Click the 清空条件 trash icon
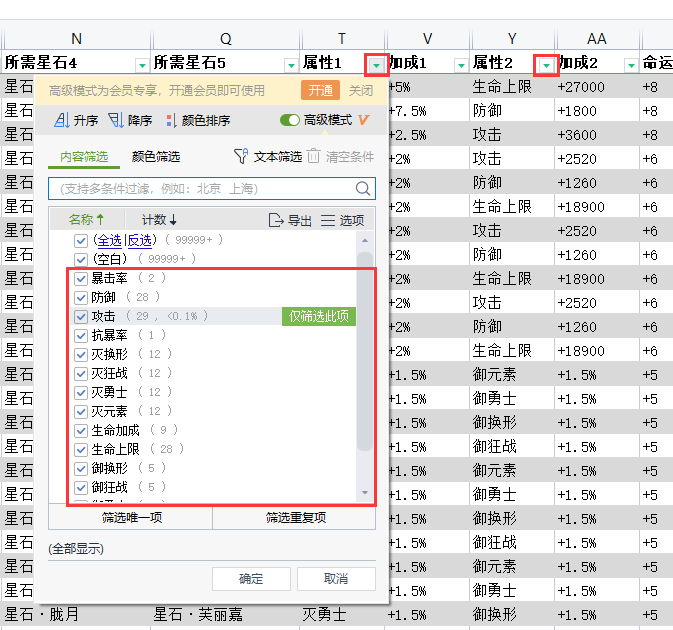Viewport: 673px width, 630px height. [x=313, y=156]
